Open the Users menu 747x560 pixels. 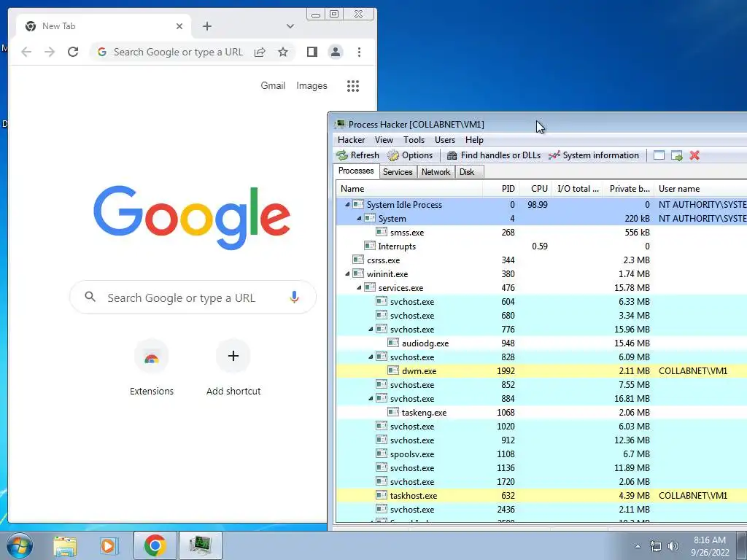click(x=445, y=140)
